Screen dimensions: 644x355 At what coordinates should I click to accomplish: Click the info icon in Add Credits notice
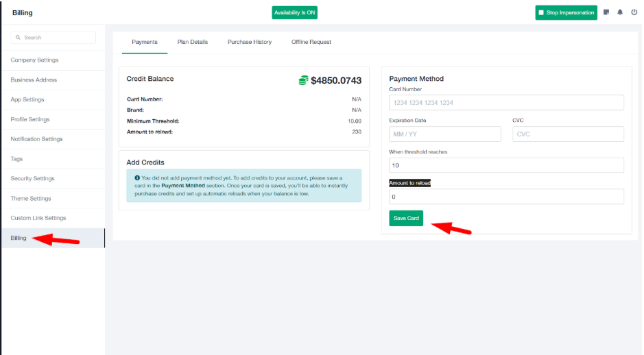(137, 177)
